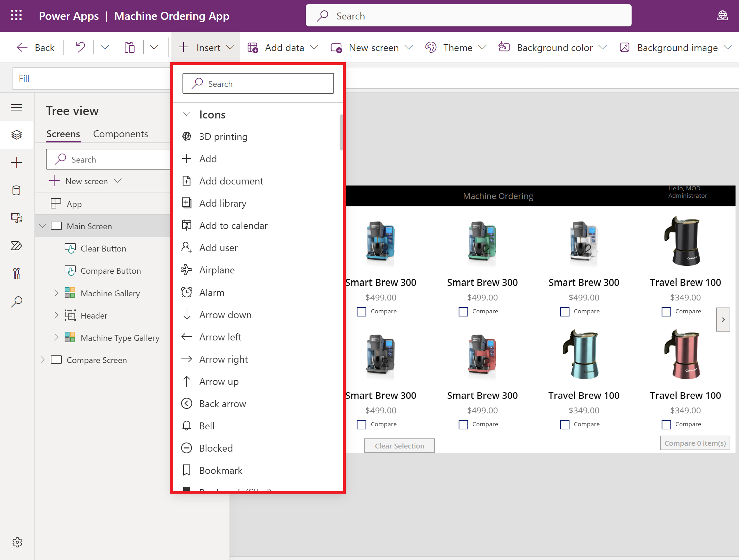Expand the Compare Screen node

pyautogui.click(x=42, y=360)
